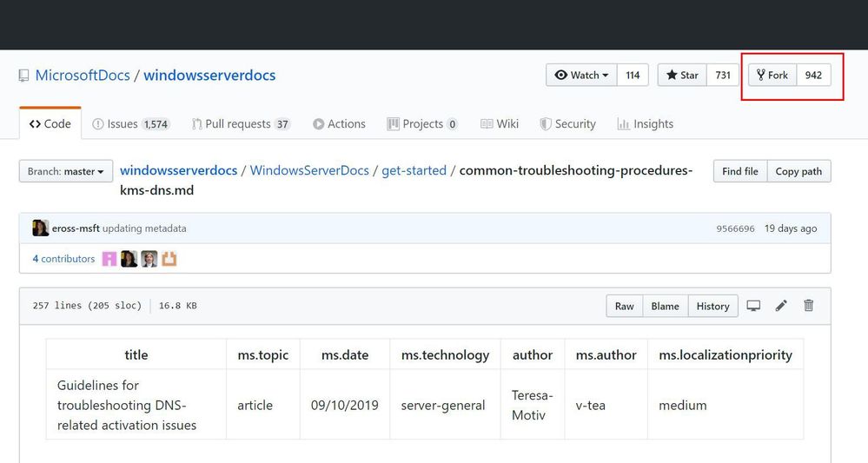
Task: Open commit hash 9566696
Action: [735, 228]
